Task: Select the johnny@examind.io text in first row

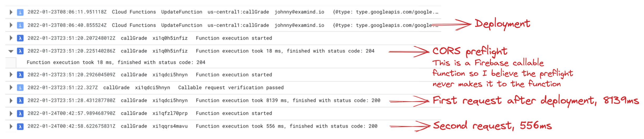Action: 299,12
